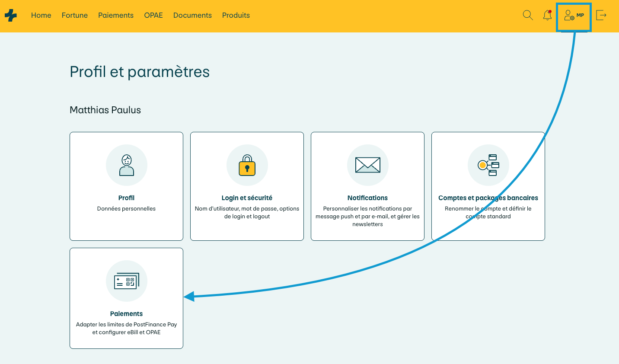Image resolution: width=619 pixels, height=364 pixels.
Task: Click the Paiements payment-slip icon
Action: 126,281
